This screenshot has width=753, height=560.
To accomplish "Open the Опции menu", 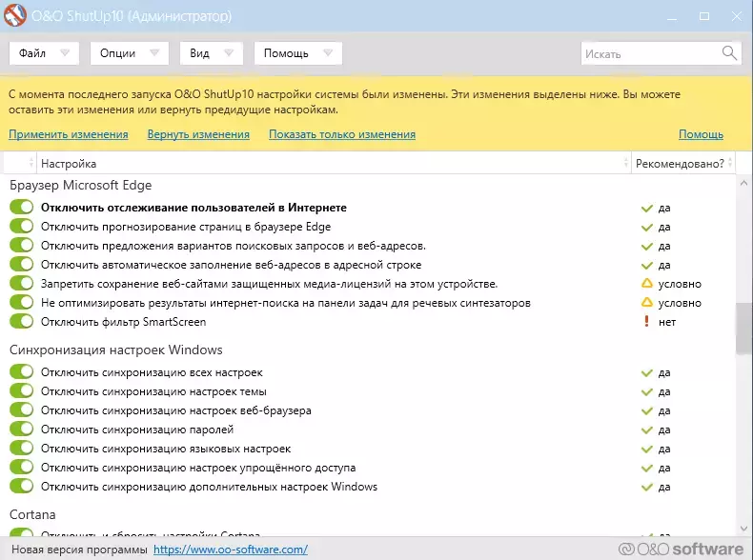I will (x=130, y=52).
